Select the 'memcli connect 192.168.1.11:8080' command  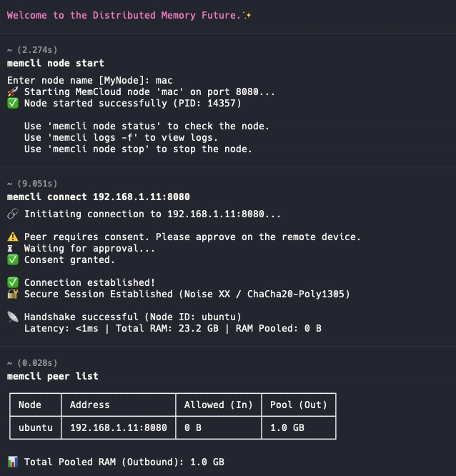(x=98, y=197)
